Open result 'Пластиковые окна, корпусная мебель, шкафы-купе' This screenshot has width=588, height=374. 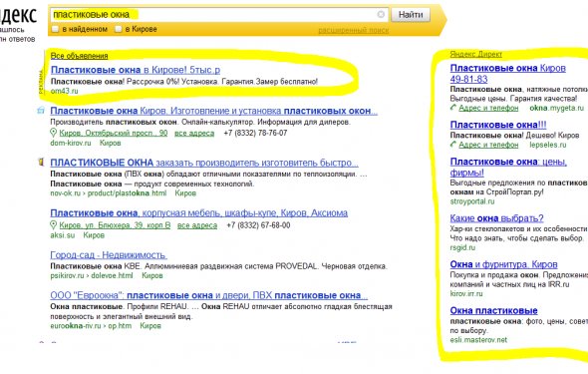tap(198, 212)
